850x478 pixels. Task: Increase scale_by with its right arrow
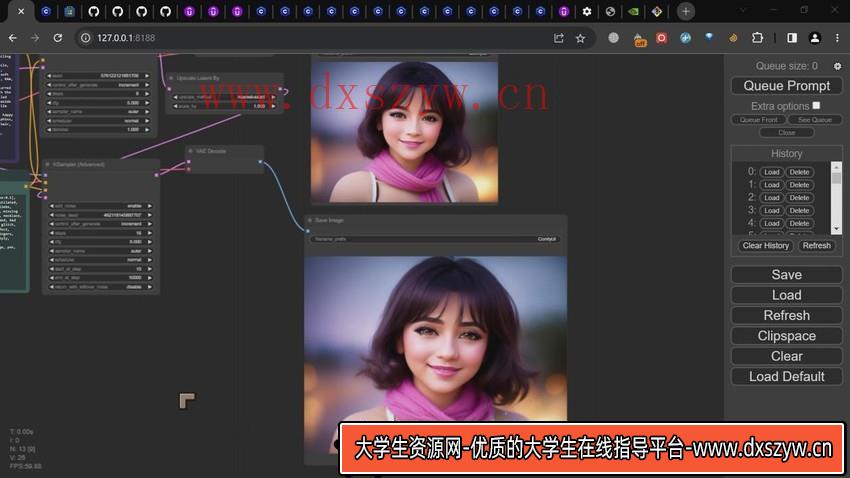pos(273,106)
